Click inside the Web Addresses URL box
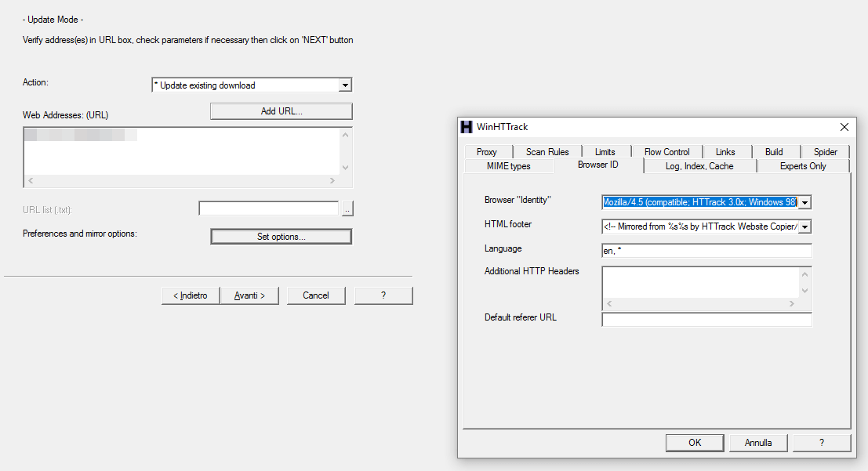Viewport: 868px width, 471px height. click(182, 151)
